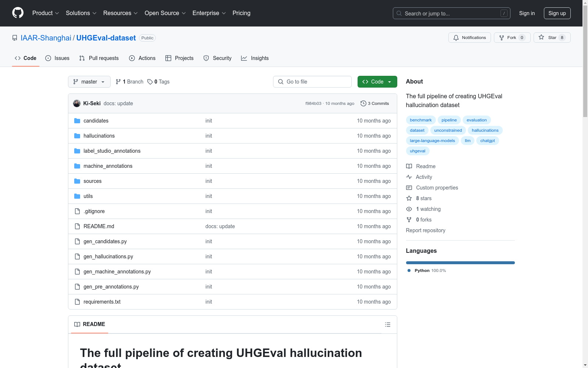Image resolution: width=588 pixels, height=368 pixels.
Task: Click the utils folder icon
Action: (77, 196)
